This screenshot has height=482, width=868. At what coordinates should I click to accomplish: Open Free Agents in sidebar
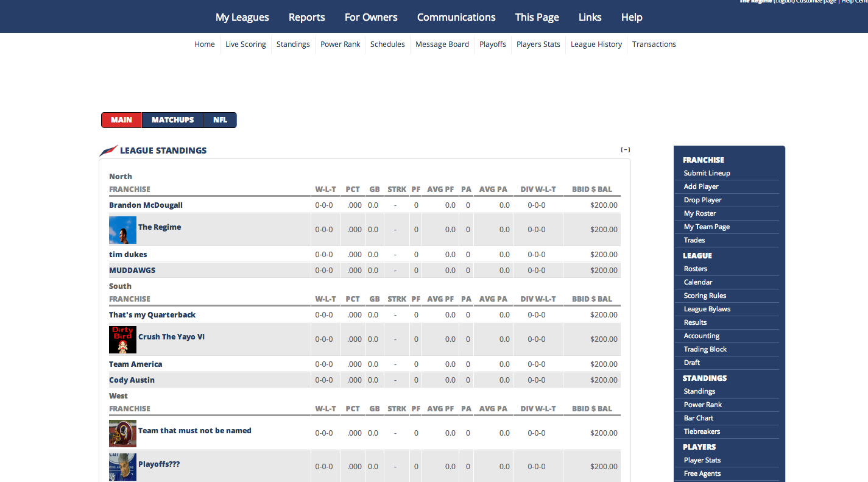pyautogui.click(x=702, y=473)
